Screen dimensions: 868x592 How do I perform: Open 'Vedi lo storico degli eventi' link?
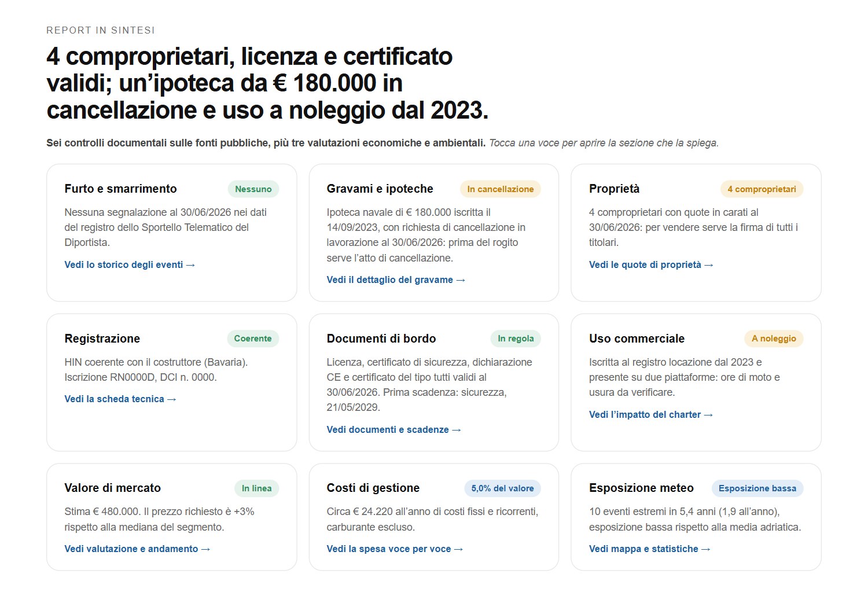[x=130, y=264]
